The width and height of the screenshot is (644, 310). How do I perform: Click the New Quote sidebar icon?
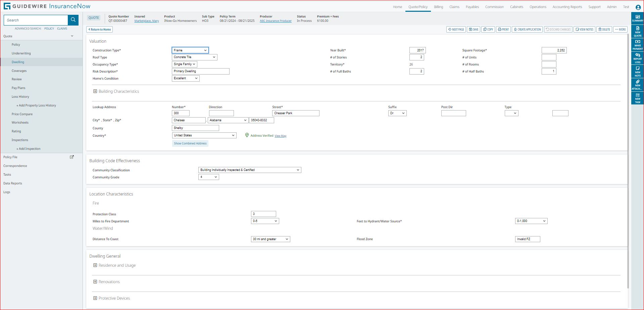click(637, 31)
